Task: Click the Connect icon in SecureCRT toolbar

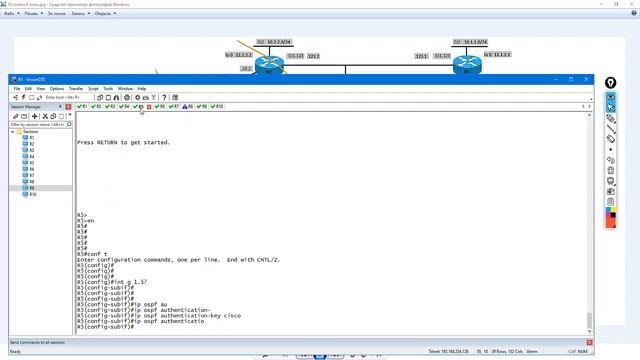Action: (16, 98)
